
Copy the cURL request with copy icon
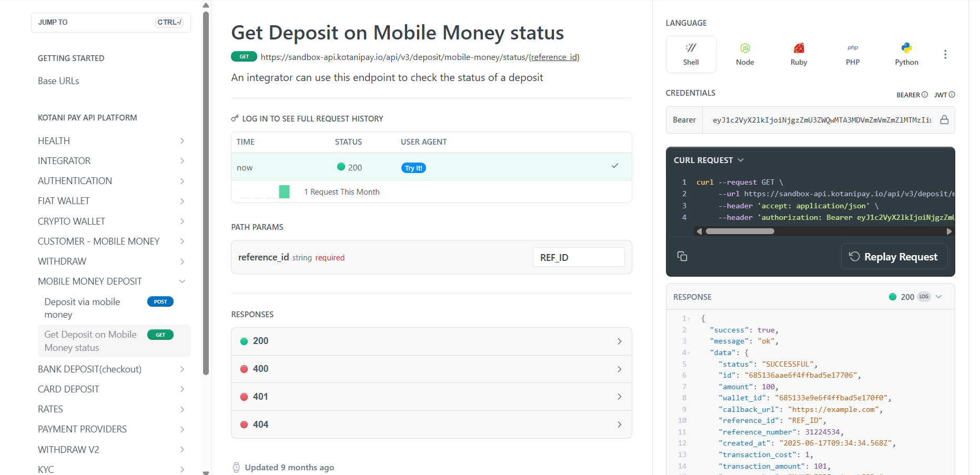[682, 256]
